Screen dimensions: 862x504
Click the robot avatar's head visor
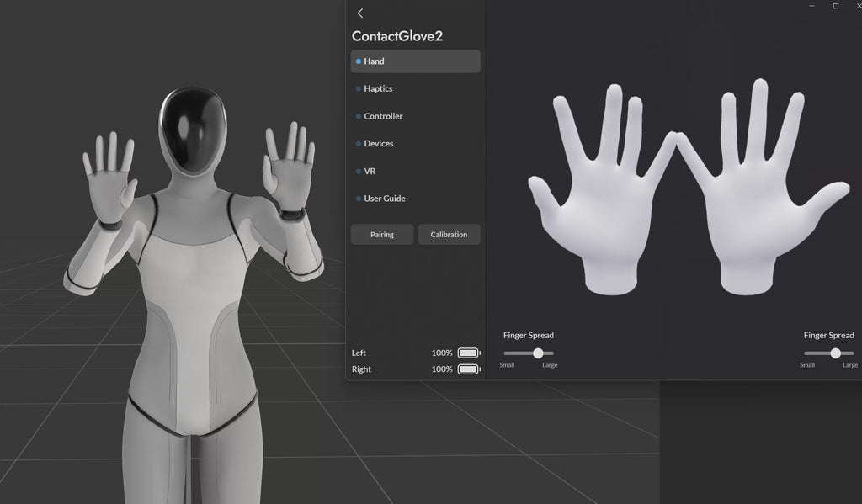pyautogui.click(x=193, y=130)
